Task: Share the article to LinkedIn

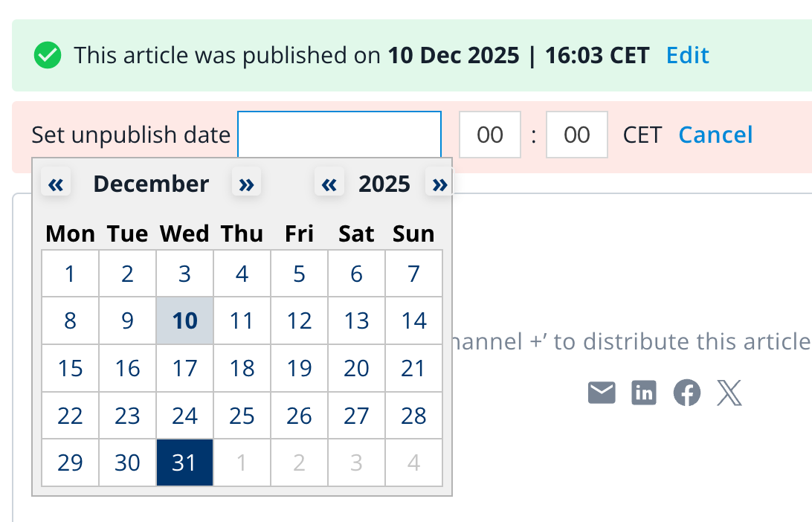Action: click(x=644, y=393)
